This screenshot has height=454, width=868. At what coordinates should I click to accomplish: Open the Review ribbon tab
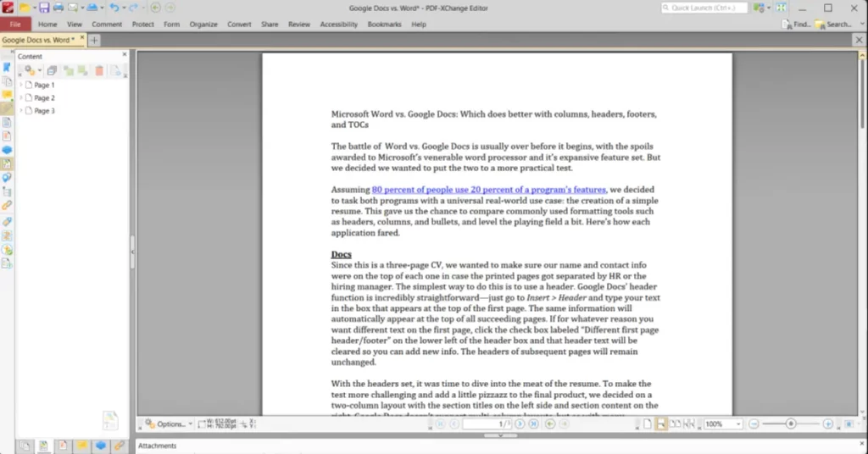299,25
